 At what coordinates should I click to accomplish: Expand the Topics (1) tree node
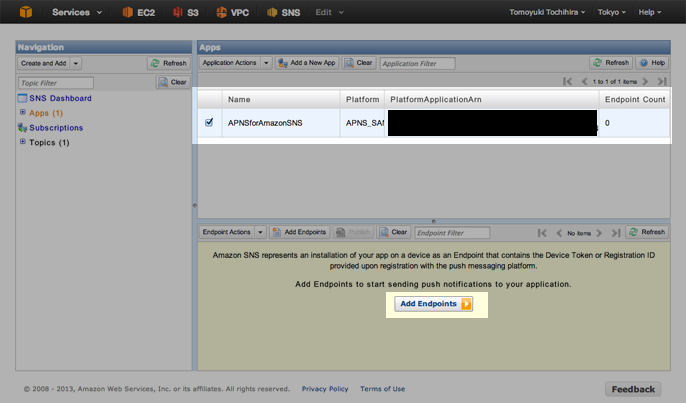tap(22, 141)
